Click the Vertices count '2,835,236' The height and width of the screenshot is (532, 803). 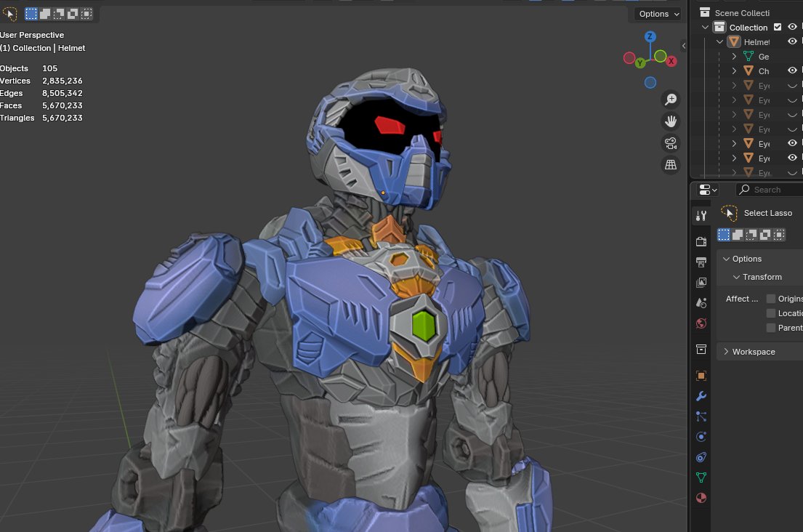pos(62,81)
